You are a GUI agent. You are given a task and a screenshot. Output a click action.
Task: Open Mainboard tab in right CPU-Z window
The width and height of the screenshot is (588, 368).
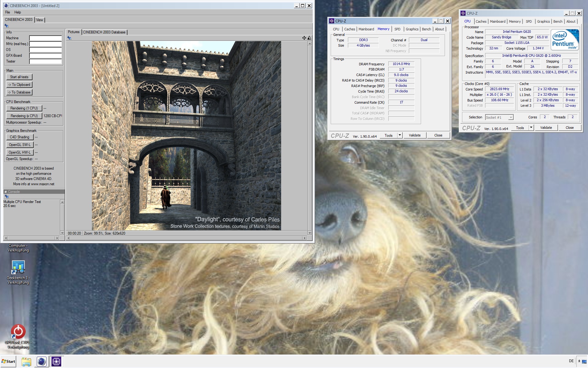[497, 21]
